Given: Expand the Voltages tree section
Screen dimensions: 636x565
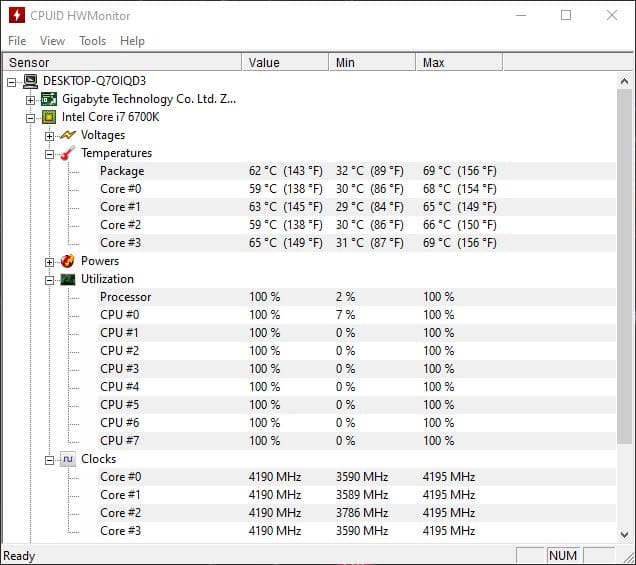Looking at the screenshot, I should pos(50,135).
